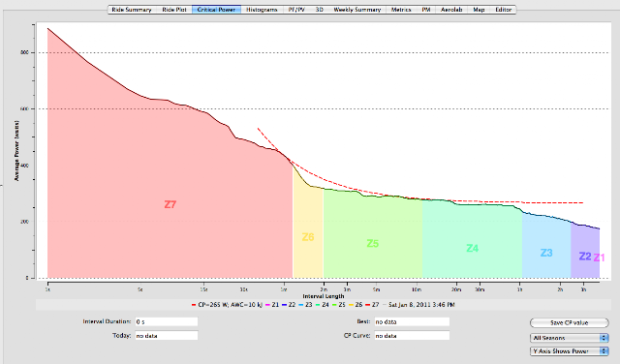
Task: Open the Map tab
Action: (479, 10)
